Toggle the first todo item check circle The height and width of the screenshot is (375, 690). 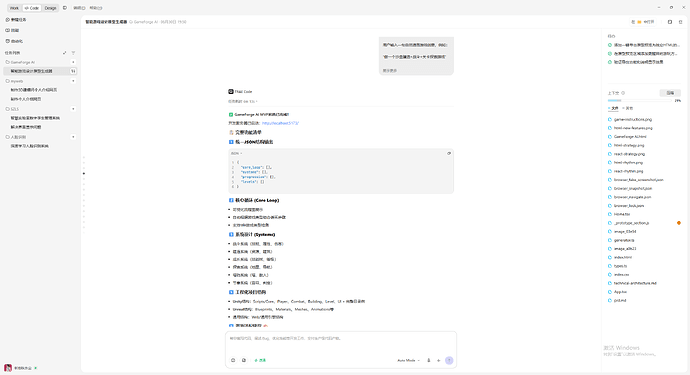[610, 45]
